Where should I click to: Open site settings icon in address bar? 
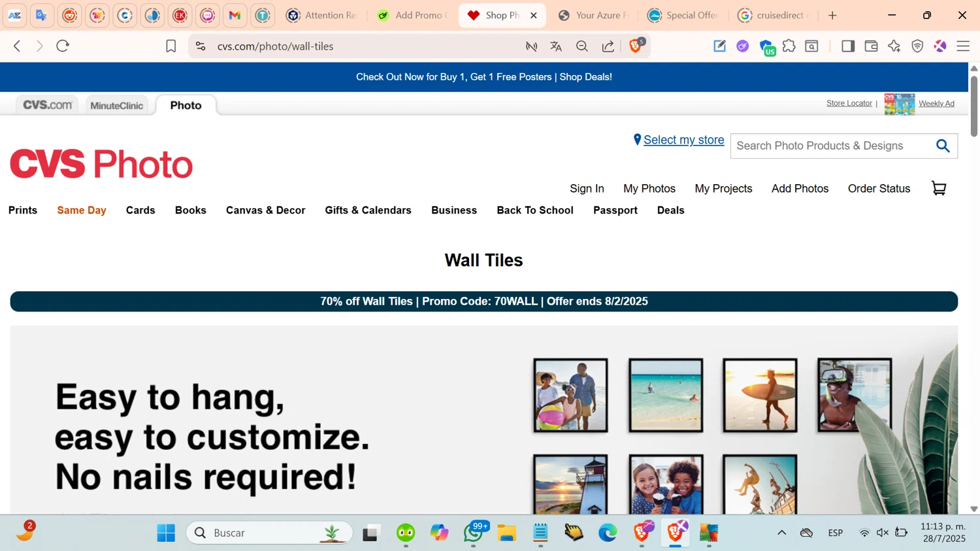click(201, 46)
